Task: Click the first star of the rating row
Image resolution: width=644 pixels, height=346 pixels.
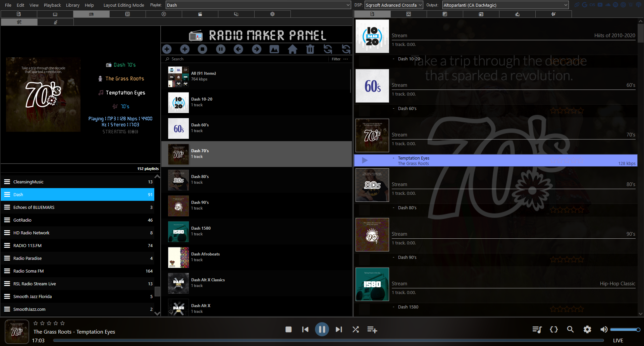Action: [36, 323]
